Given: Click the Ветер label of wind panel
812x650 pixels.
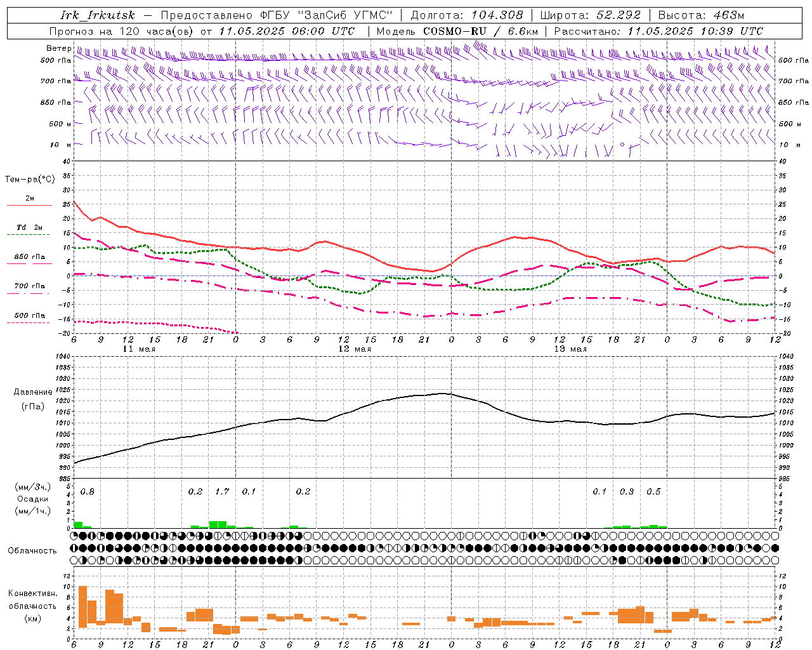Looking at the screenshot, I should (x=58, y=48).
